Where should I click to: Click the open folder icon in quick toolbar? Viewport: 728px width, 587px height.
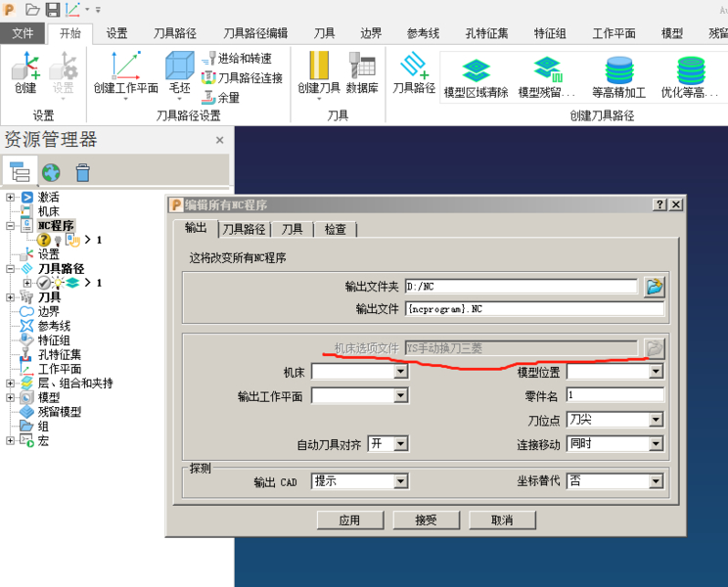click(x=32, y=9)
